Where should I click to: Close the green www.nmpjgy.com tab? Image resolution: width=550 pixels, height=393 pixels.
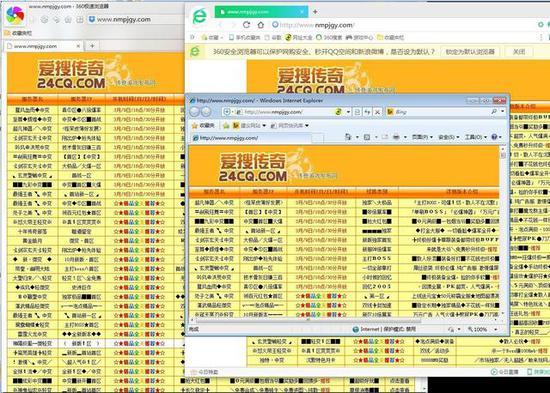pos(302,12)
